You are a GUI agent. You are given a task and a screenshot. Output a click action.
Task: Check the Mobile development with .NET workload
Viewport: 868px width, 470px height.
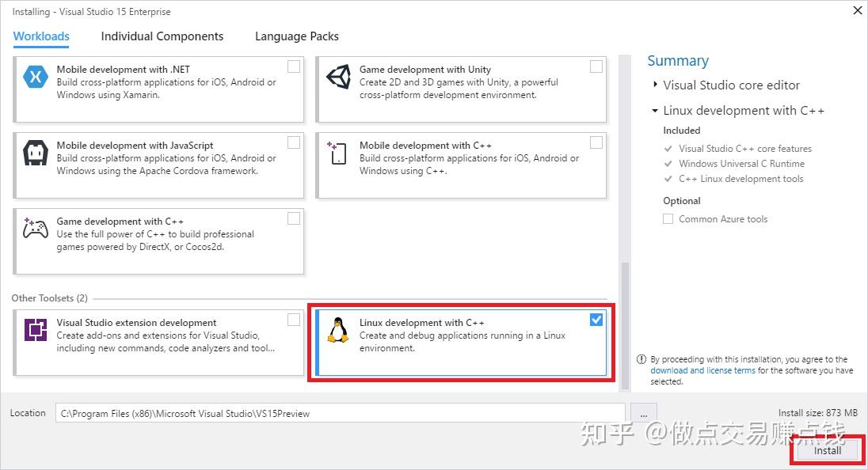coord(294,67)
